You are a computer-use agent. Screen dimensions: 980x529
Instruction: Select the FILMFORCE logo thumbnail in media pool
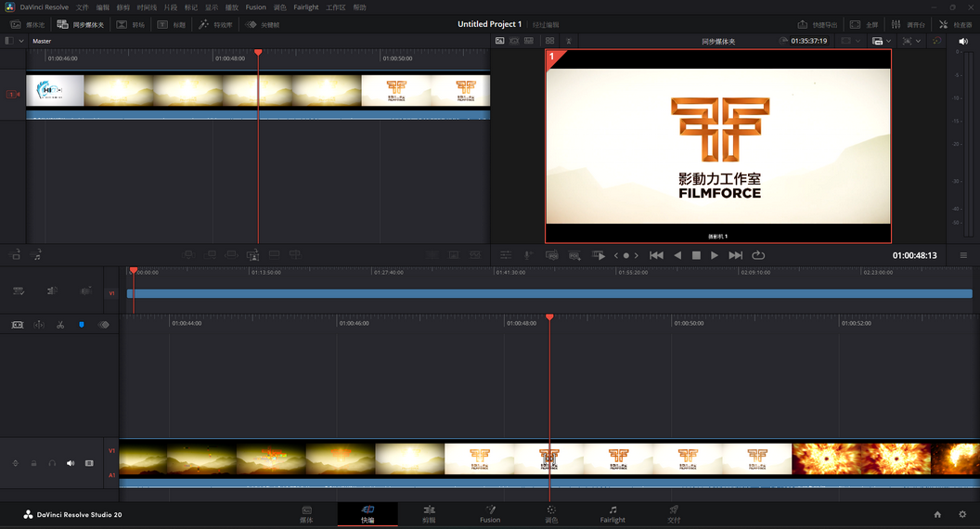396,91
